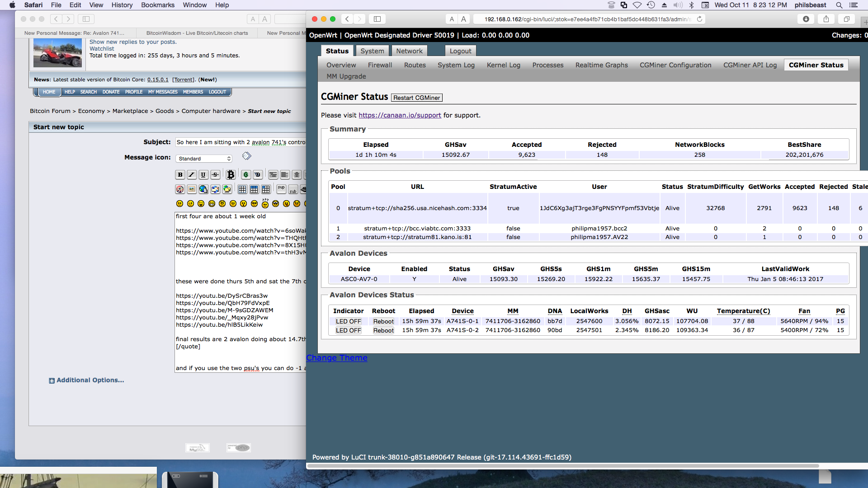868x488 pixels.
Task: Click the green G glow text button
Action: click(x=245, y=175)
